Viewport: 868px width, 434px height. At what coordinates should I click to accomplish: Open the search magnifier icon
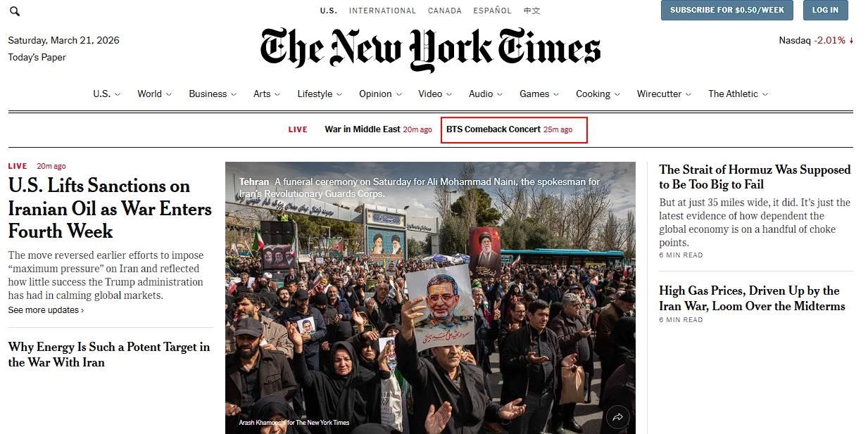[15, 11]
